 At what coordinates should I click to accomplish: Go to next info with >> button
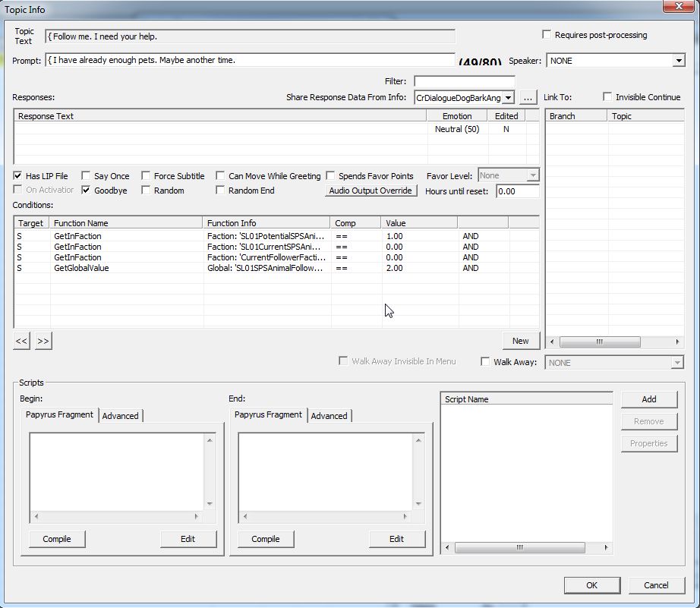point(43,341)
